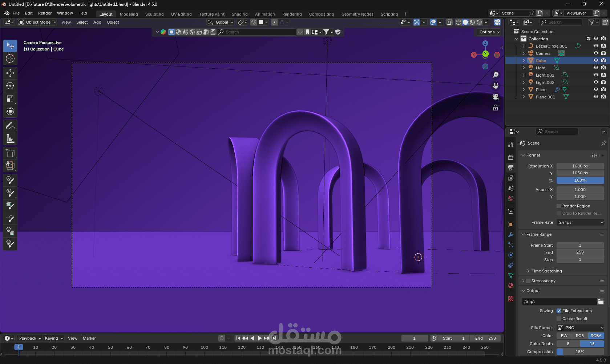
Task: Select RGB color mode button
Action: [x=580, y=336]
